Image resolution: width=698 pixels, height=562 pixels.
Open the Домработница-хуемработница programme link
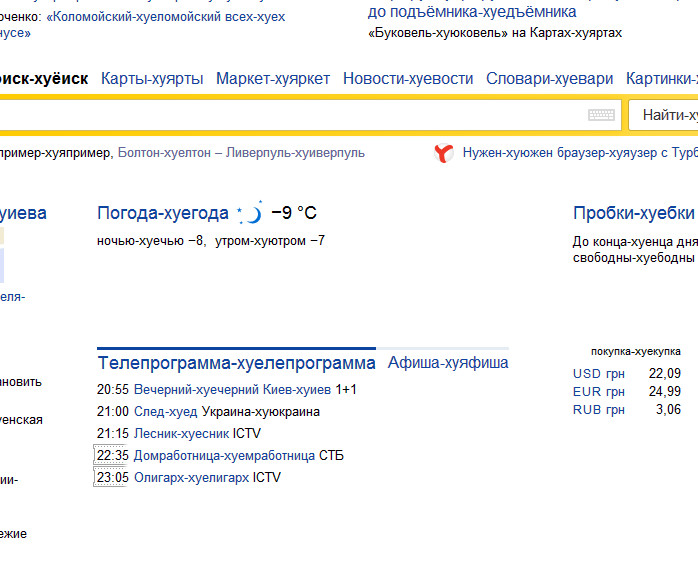pos(224,456)
